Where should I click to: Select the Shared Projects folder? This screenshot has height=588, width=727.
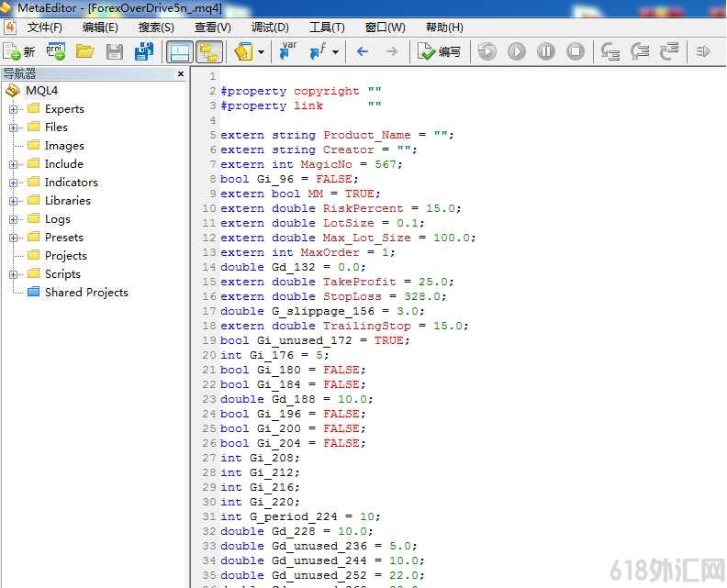tap(86, 293)
